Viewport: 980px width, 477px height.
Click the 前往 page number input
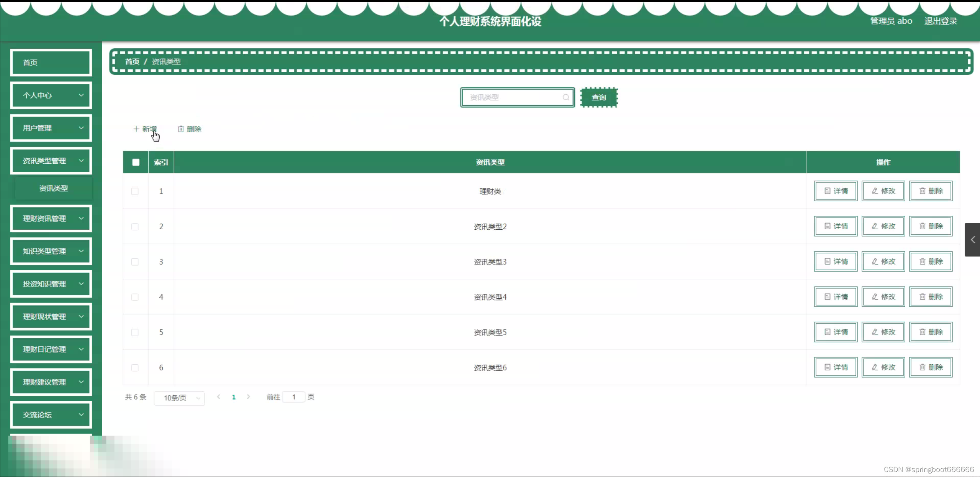click(293, 397)
